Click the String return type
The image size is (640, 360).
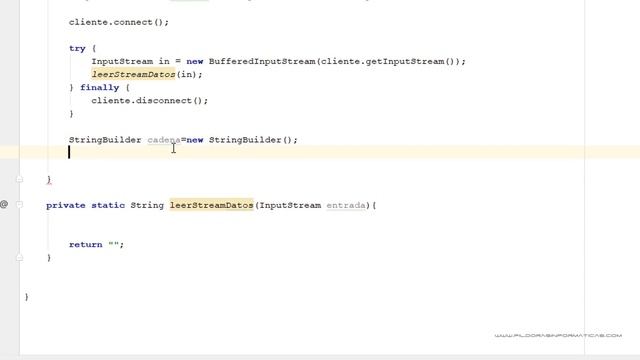pyautogui.click(x=147, y=205)
